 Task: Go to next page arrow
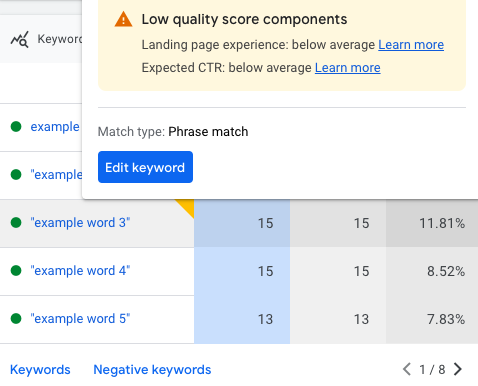point(458,369)
